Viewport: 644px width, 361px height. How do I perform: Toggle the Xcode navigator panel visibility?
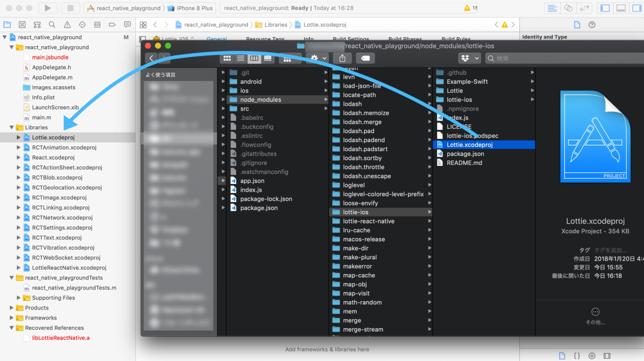pyautogui.click(x=605, y=8)
